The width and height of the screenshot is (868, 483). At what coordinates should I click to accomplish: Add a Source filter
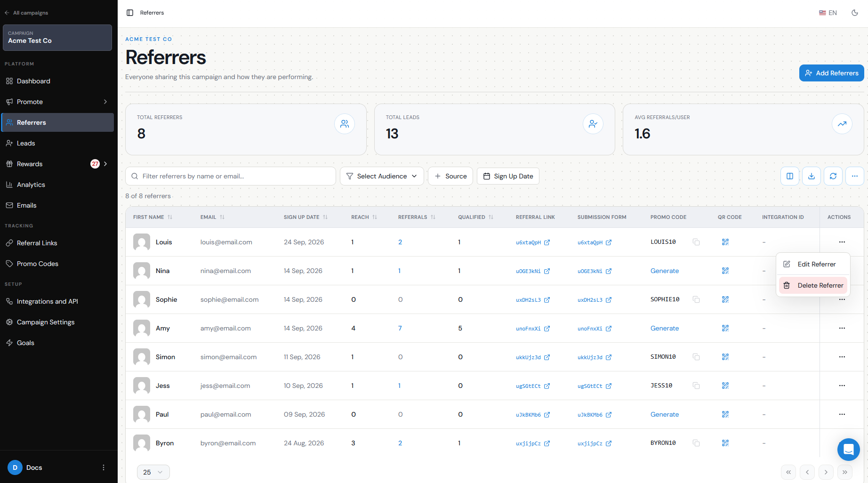click(x=450, y=176)
